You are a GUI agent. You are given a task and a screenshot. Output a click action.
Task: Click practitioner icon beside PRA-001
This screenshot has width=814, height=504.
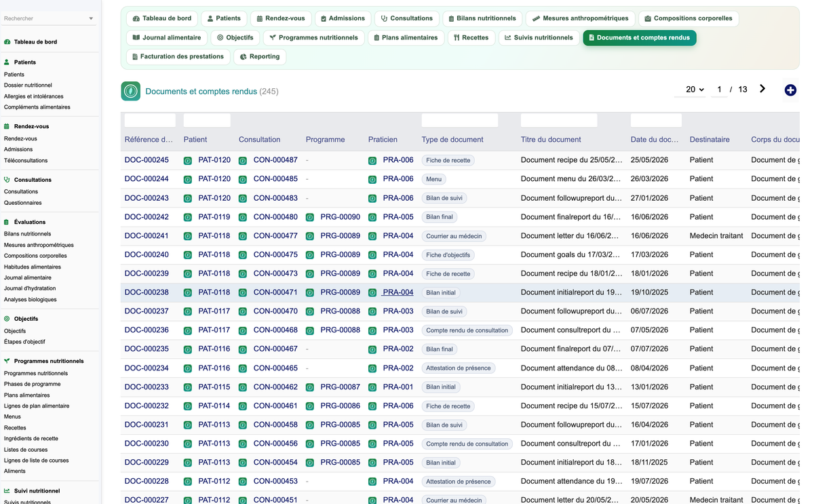tap(372, 387)
